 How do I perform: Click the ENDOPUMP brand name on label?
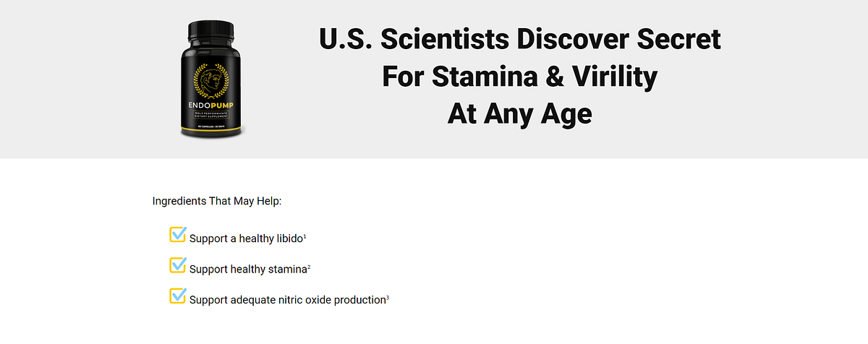click(x=211, y=105)
